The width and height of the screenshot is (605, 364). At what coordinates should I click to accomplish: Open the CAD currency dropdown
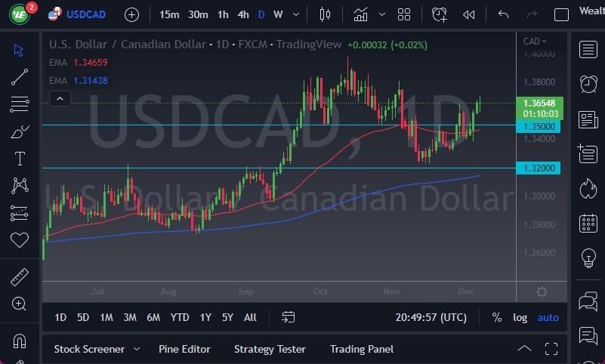pos(535,41)
